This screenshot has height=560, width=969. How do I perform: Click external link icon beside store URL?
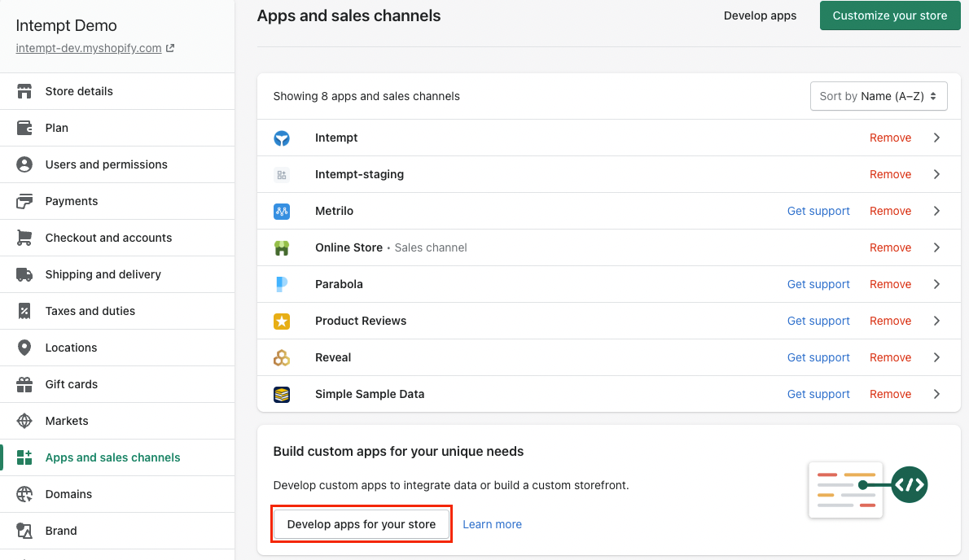(170, 47)
